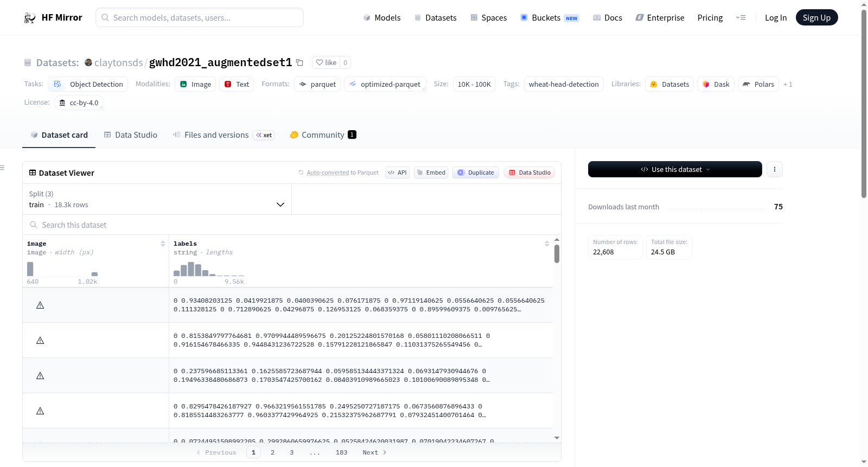Click the warning icon in the 0.237596685113361 row
Viewport: 868px width, 467px height.
(40, 376)
